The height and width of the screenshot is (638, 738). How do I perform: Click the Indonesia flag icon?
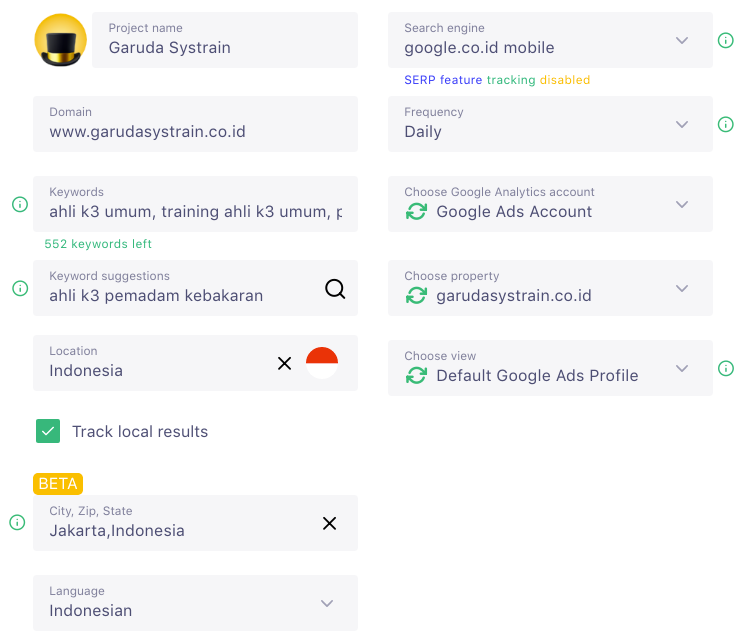point(322,363)
